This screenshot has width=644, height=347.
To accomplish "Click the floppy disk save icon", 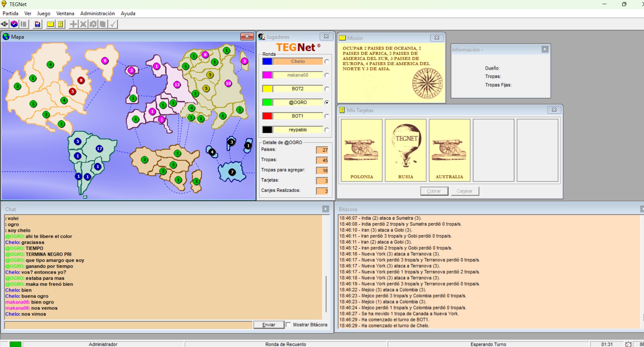I will pos(38,24).
